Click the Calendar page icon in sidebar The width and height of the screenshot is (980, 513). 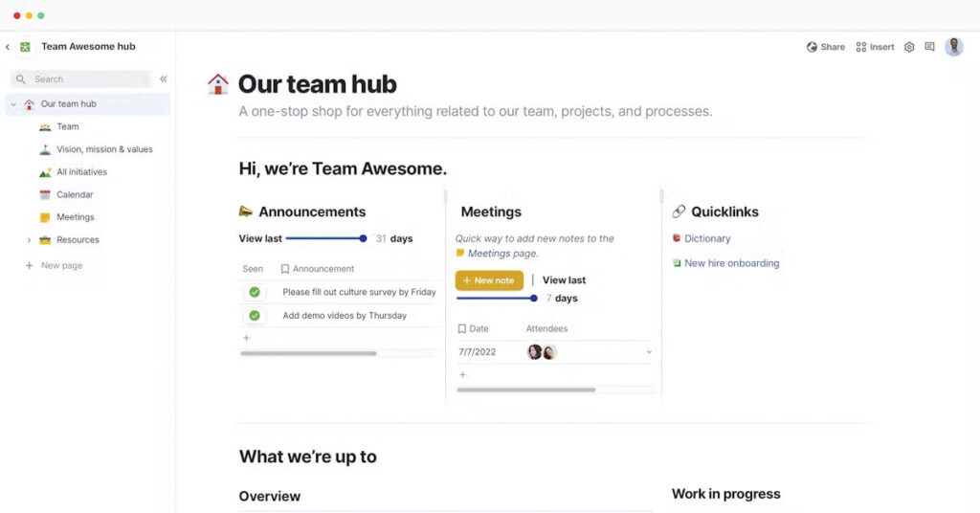pos(45,195)
